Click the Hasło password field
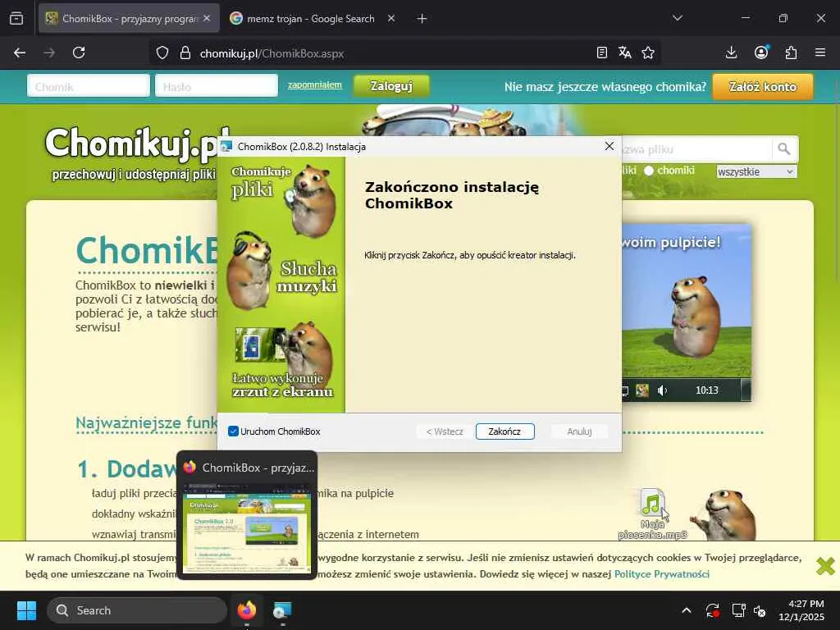 tap(217, 85)
